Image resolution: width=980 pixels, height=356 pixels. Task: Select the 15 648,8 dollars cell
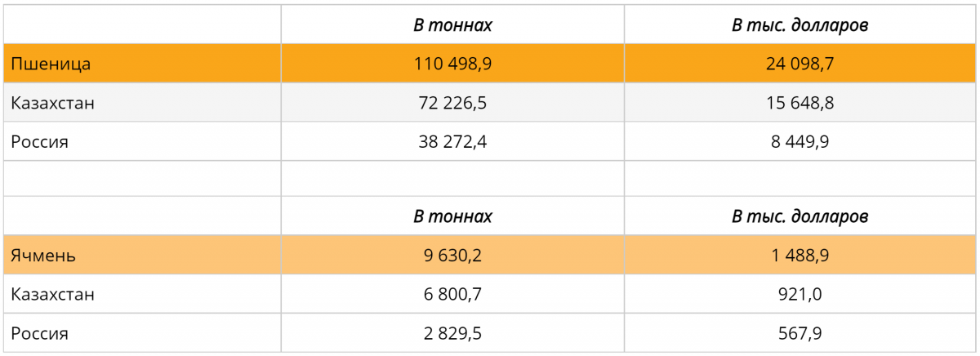[x=800, y=103]
